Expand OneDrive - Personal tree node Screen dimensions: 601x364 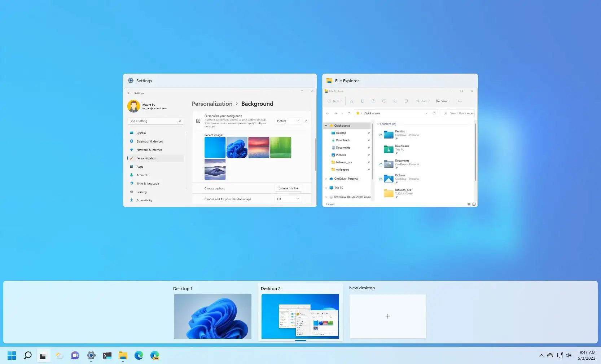[326, 179]
